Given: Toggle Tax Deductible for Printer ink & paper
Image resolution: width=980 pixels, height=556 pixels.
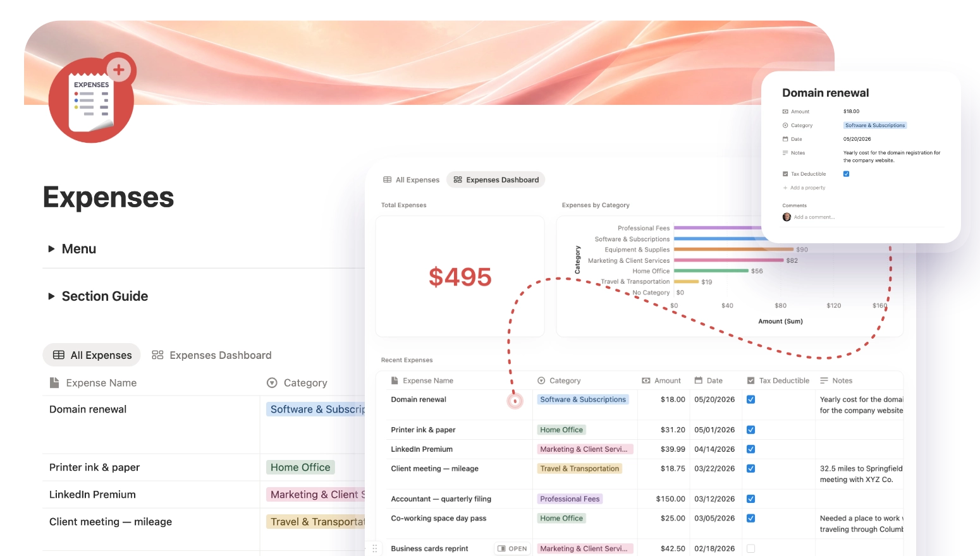Looking at the screenshot, I should (x=750, y=430).
